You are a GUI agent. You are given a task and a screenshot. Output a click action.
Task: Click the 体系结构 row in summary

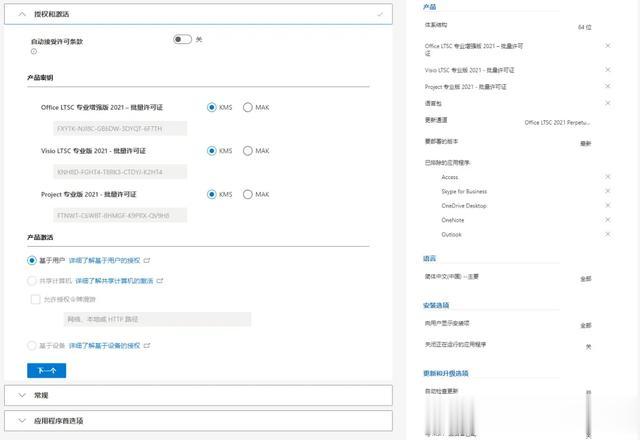508,26
